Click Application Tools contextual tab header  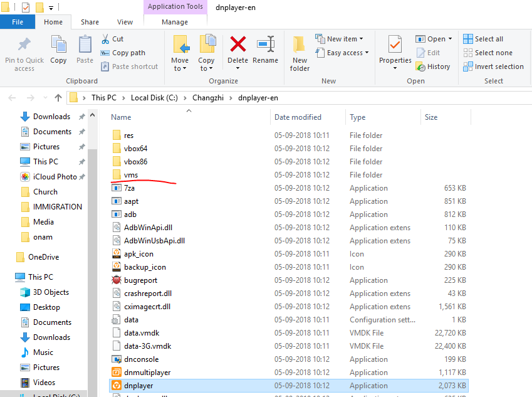pos(175,6)
